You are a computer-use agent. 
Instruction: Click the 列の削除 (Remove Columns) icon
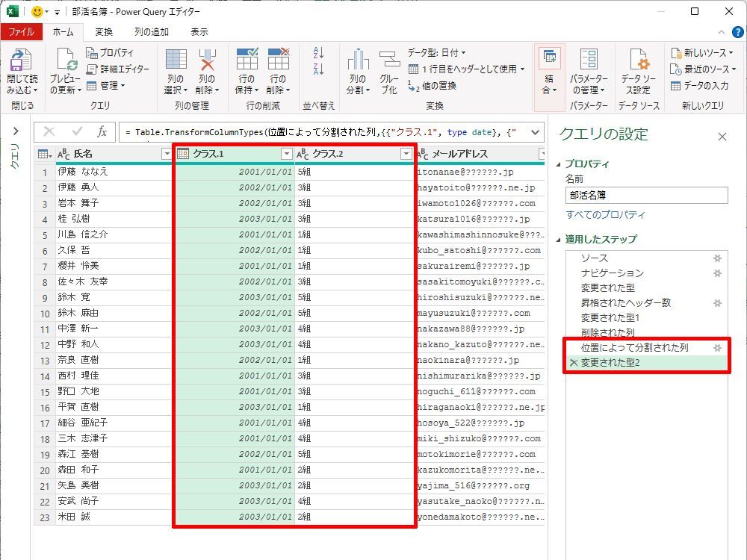click(207, 61)
